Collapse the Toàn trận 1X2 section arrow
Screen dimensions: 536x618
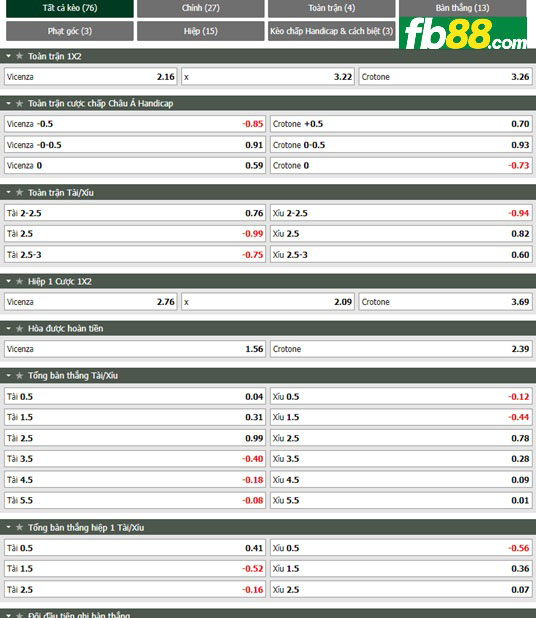(x=8, y=56)
